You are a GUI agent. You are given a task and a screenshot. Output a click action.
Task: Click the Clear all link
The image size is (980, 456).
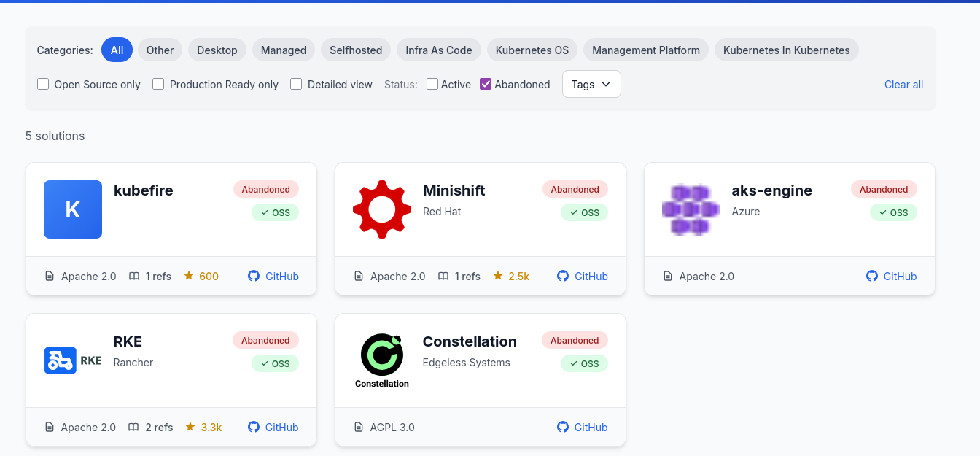tap(903, 85)
